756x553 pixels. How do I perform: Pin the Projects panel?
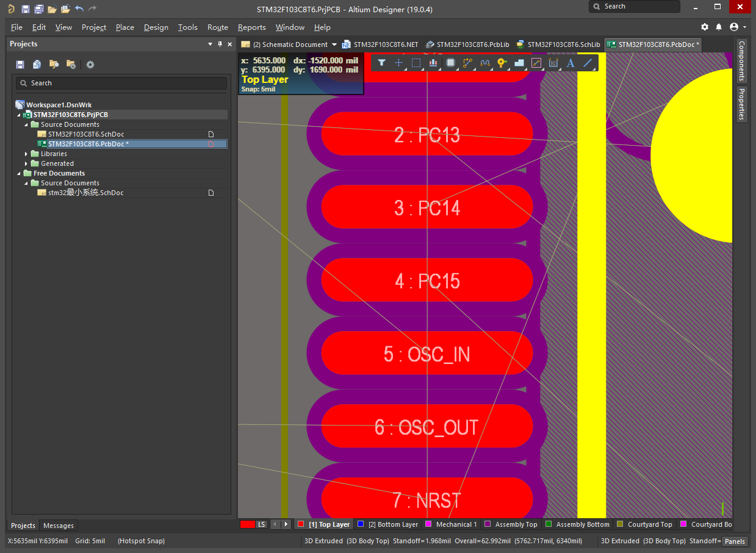tap(220, 44)
